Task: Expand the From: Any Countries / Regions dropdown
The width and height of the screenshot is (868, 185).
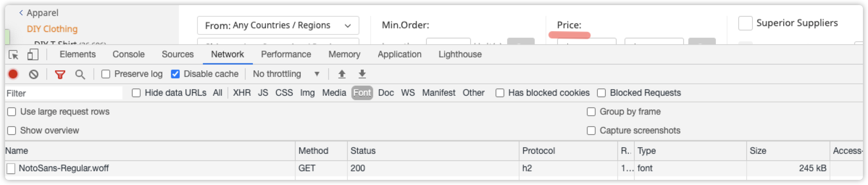Action: [278, 25]
